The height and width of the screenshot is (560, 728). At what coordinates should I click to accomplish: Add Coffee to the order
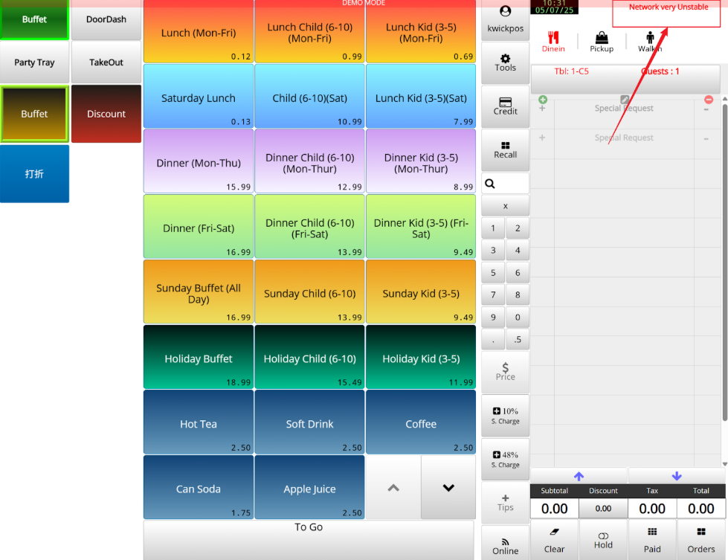point(421,422)
